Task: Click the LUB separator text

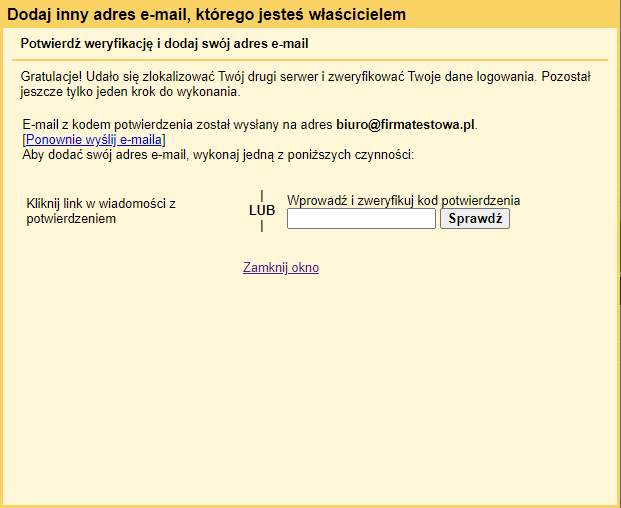Action: tap(262, 210)
